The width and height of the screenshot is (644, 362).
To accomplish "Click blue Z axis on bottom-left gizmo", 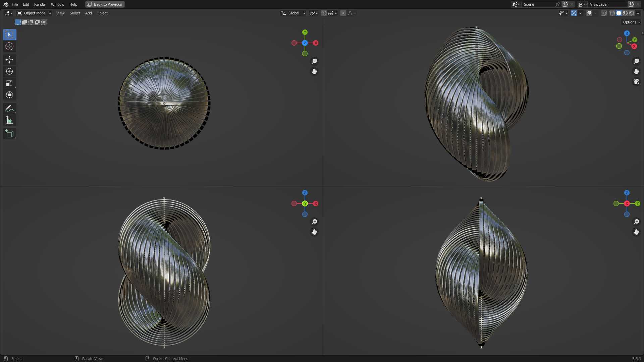I will pos(305,193).
